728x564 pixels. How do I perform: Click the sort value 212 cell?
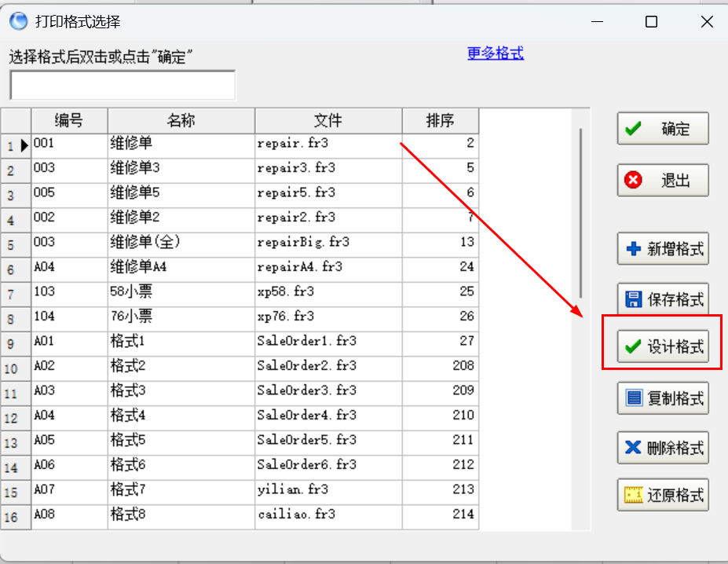point(440,467)
